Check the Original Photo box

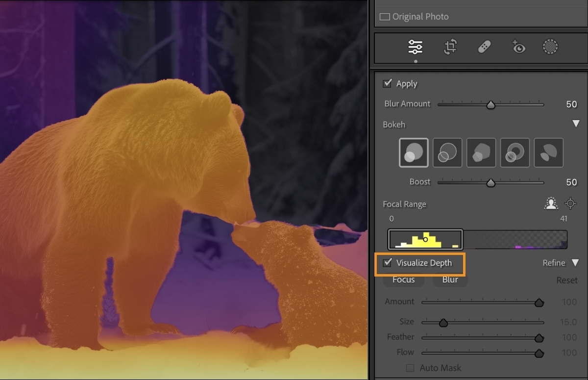(385, 16)
